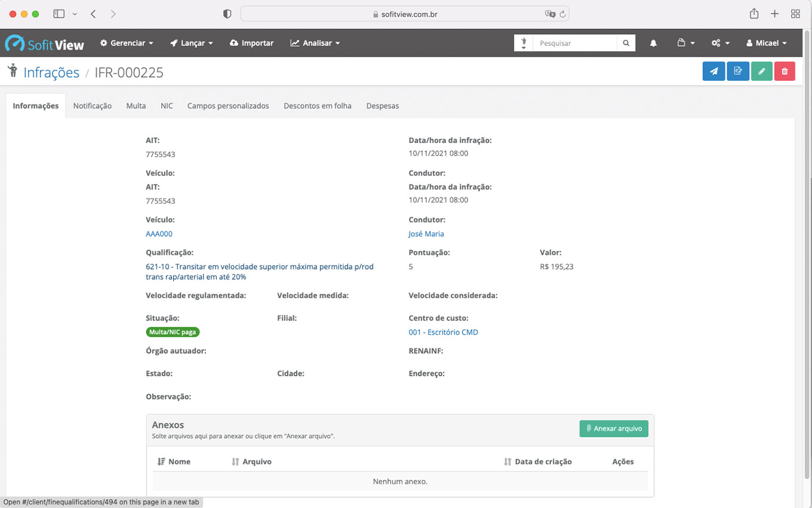This screenshot has height=508, width=812.
Task: Open the Lançar dropdown menu
Action: coord(192,43)
